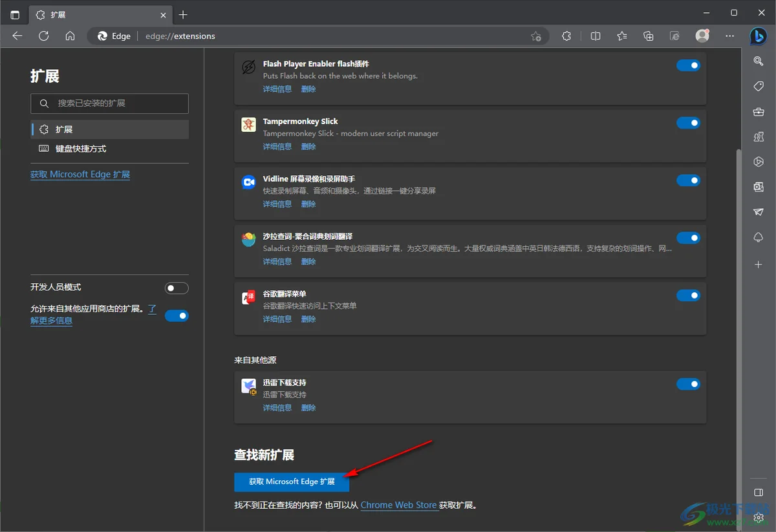Image resolution: width=776 pixels, height=532 pixels.
Task: Go to the home page icon
Action: coord(70,36)
